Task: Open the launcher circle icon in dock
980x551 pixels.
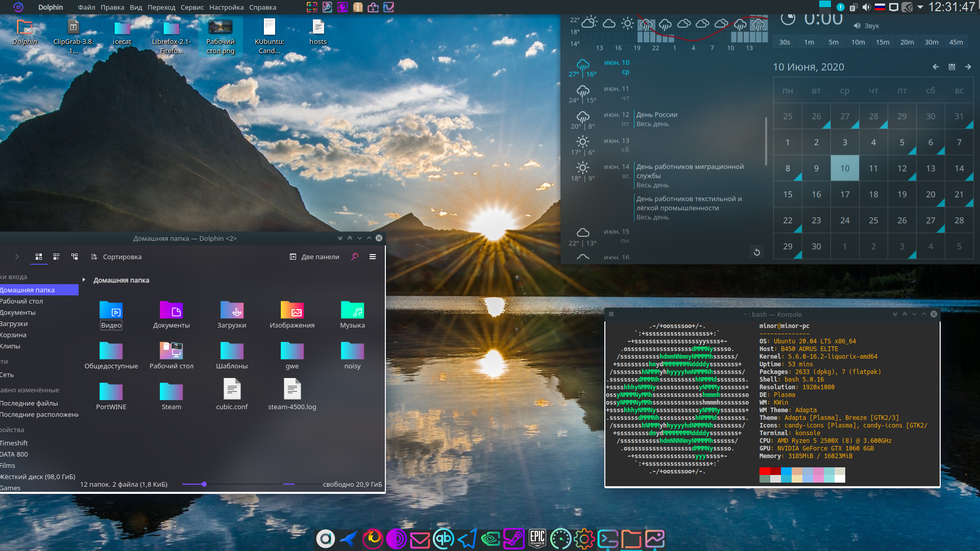Action: click(326, 539)
